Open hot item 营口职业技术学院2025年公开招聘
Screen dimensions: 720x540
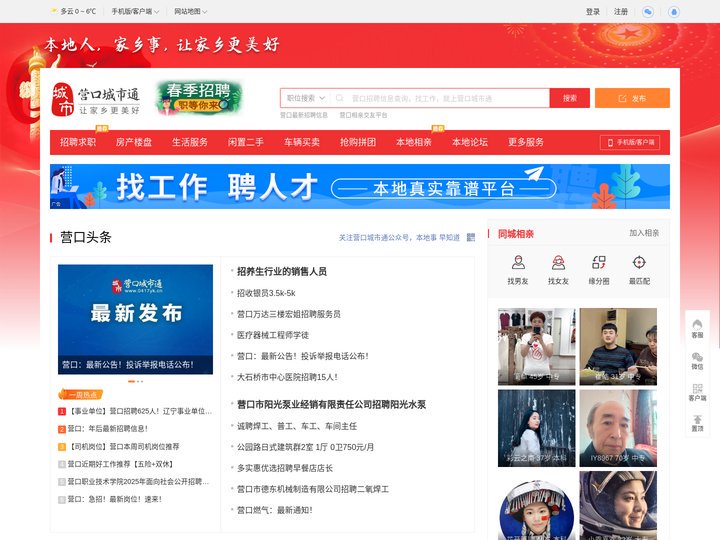(138, 482)
